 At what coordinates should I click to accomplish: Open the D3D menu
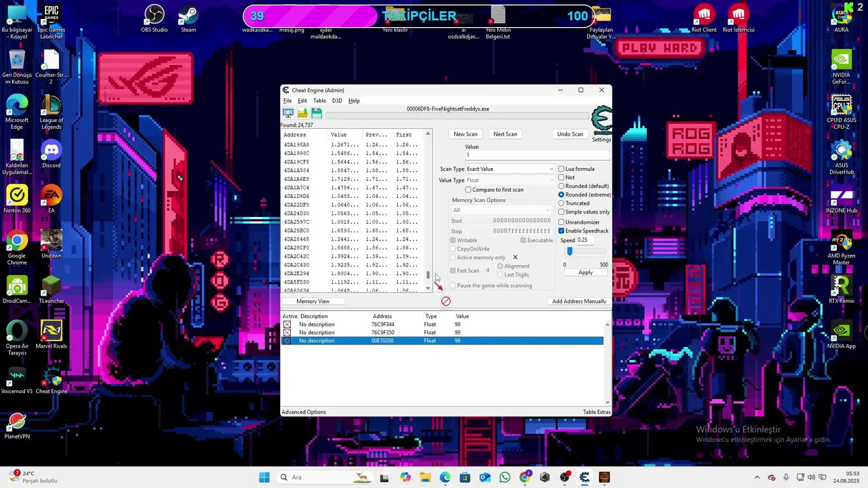(x=337, y=101)
